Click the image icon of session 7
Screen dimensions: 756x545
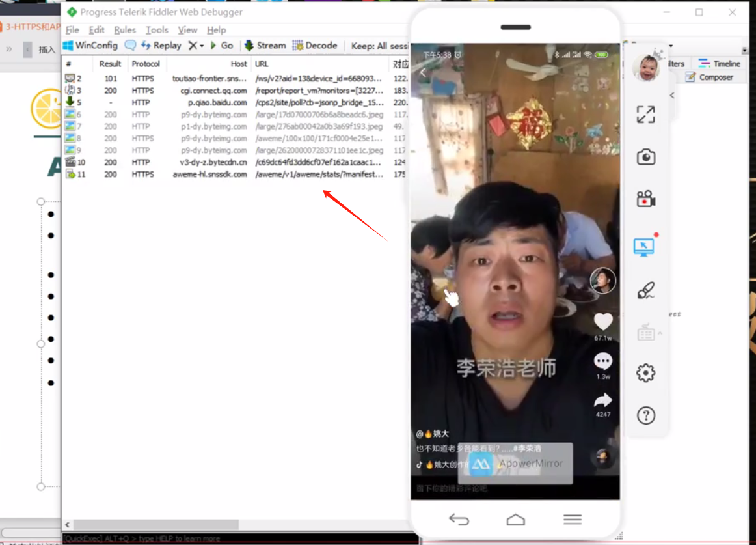point(70,126)
